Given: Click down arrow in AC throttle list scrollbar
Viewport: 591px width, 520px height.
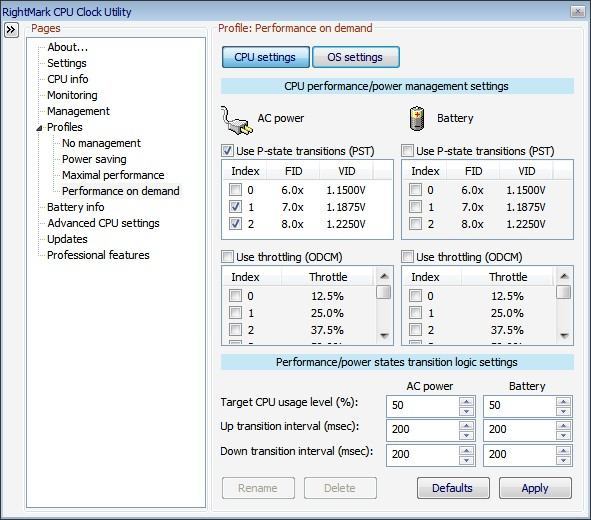Looking at the screenshot, I should point(384,335).
